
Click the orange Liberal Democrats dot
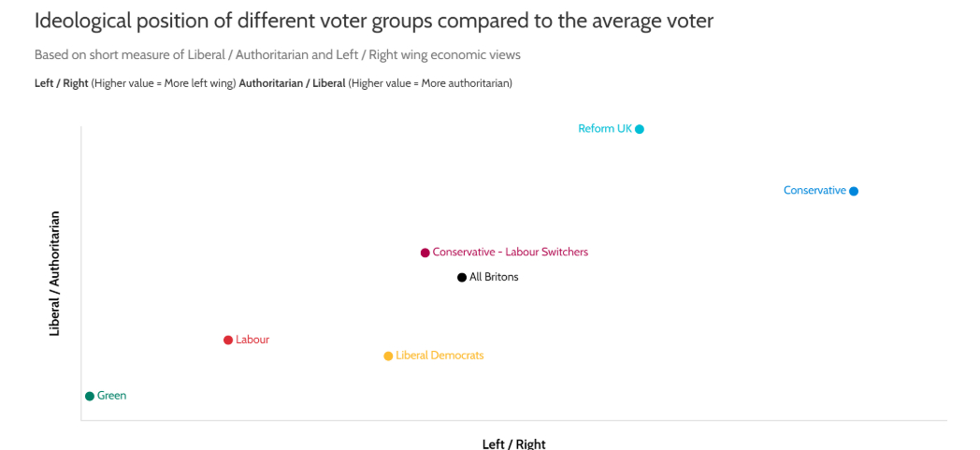pyautogui.click(x=388, y=356)
